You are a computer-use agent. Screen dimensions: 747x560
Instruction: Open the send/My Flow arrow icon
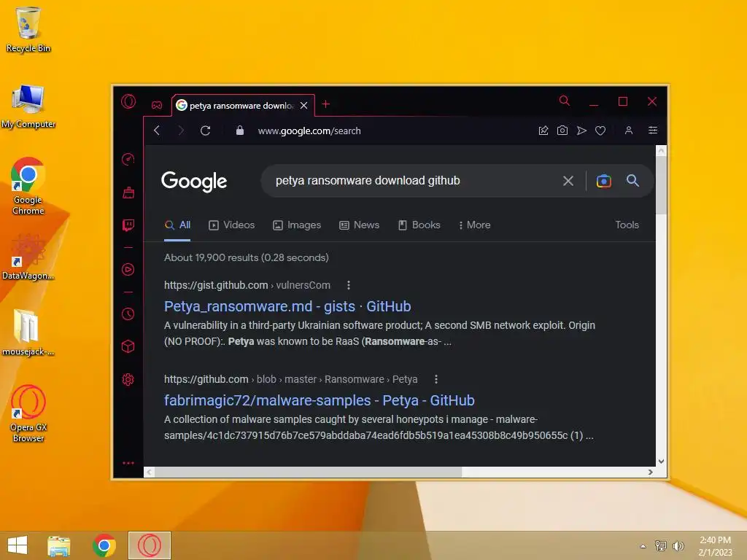point(581,131)
